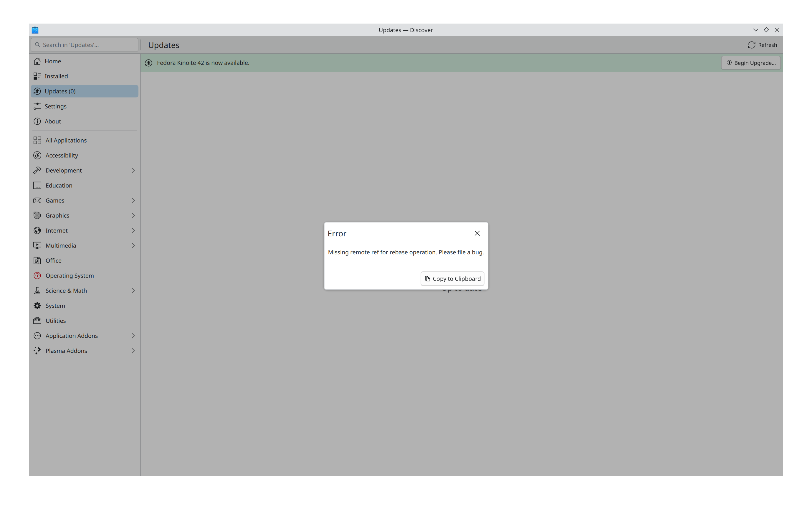
Task: Open the Office category
Action: pyautogui.click(x=84, y=260)
